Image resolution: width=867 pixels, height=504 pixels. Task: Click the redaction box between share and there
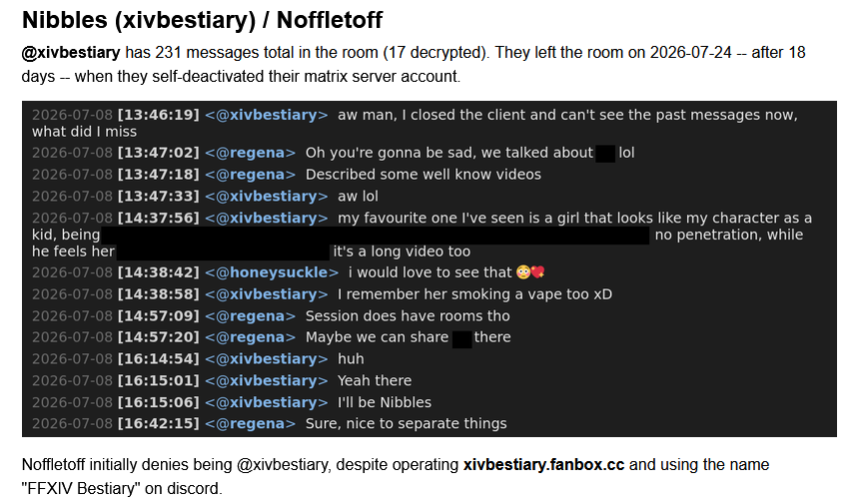click(x=461, y=338)
